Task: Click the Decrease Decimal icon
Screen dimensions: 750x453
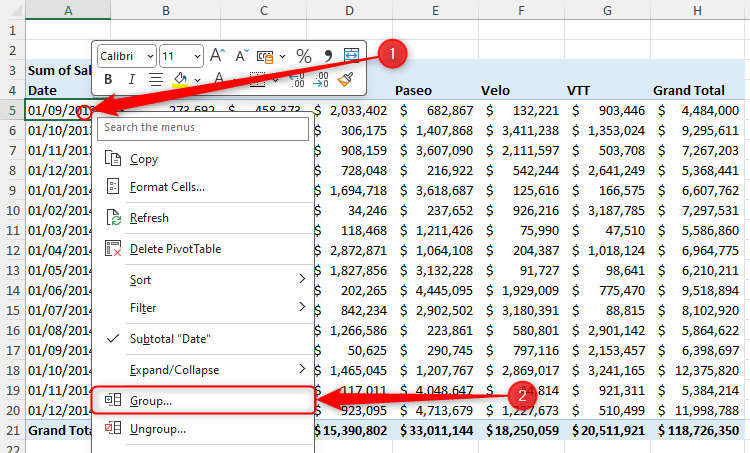Action: [x=320, y=79]
